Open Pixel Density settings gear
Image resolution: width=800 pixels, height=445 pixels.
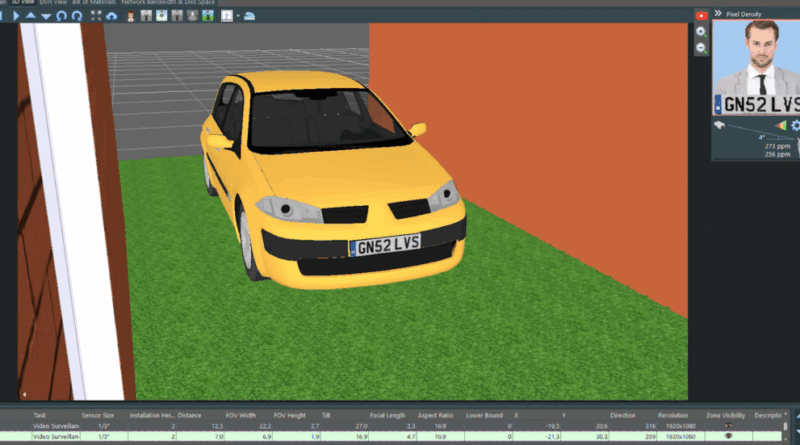point(796,125)
